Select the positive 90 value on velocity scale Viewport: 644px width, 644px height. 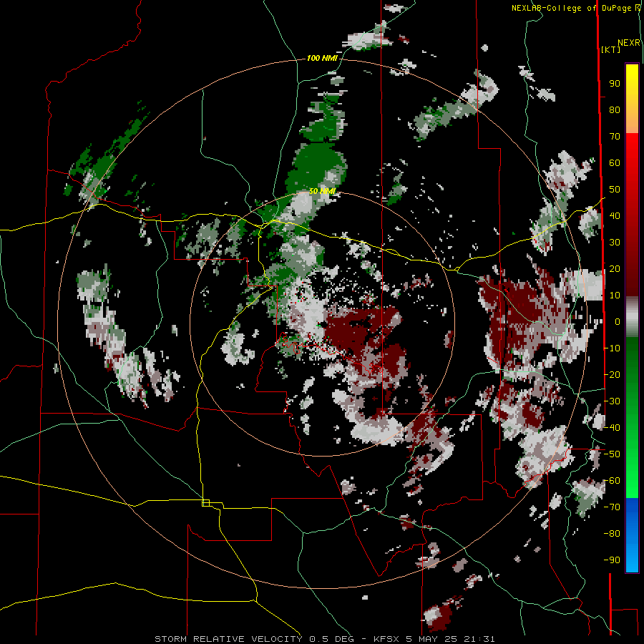pos(615,84)
